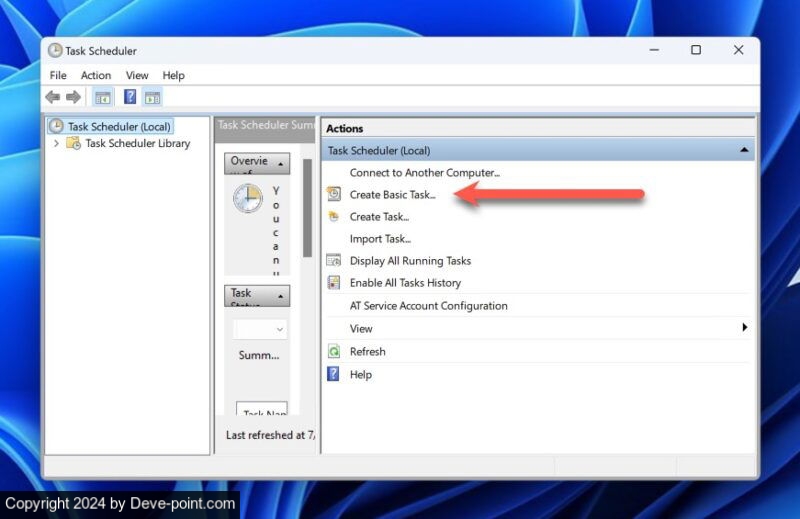Click the blue Help toolbar icon

pos(130,97)
